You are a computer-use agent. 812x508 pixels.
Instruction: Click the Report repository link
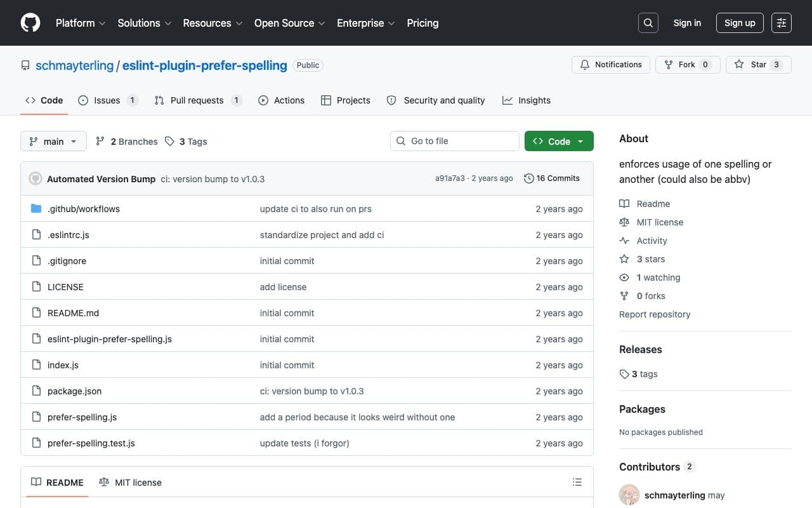[655, 314]
